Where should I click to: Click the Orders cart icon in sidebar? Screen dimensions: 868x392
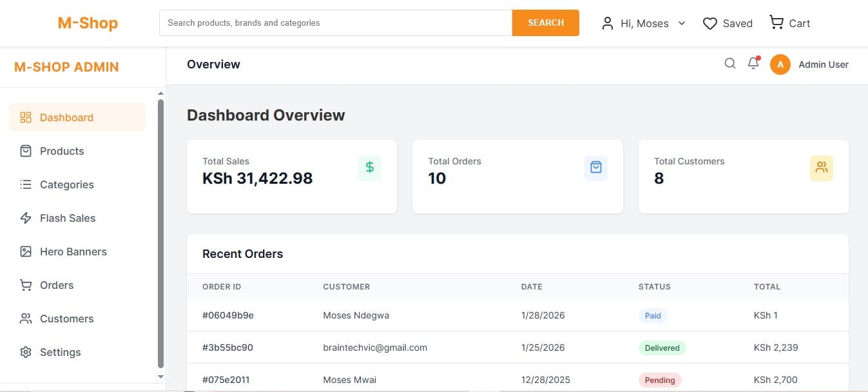point(26,285)
